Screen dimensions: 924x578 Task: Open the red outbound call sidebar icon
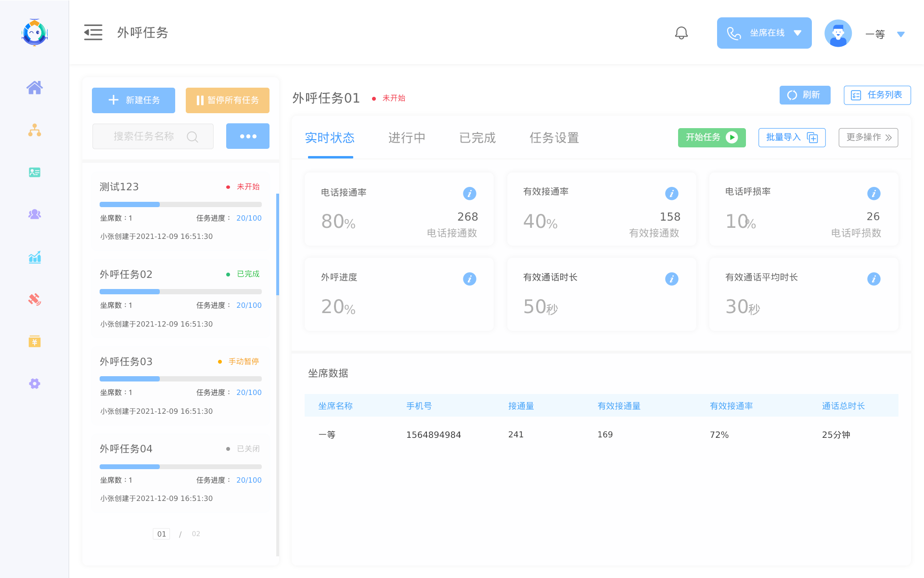[x=35, y=300]
